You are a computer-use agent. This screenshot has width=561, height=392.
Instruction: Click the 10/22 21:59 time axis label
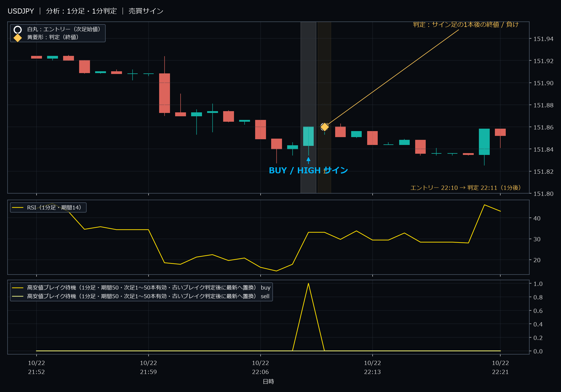pos(148,368)
